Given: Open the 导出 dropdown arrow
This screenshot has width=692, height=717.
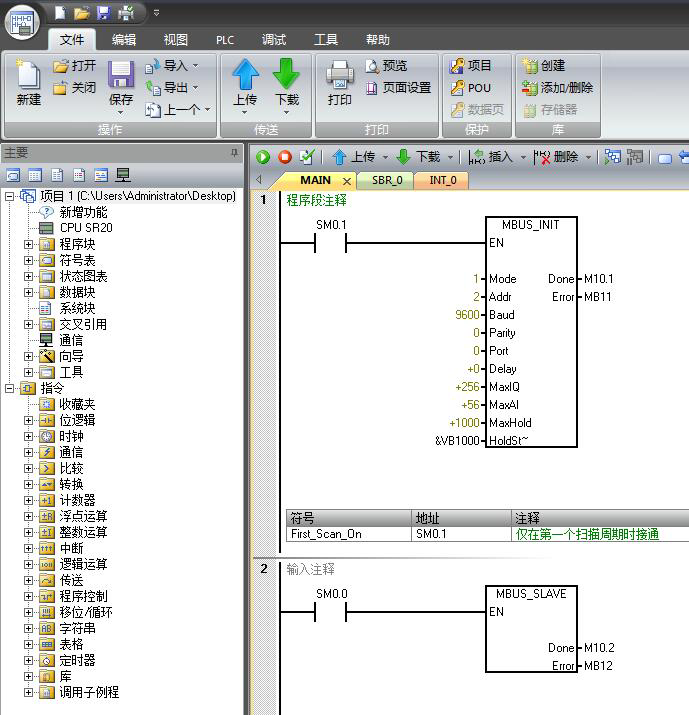Looking at the screenshot, I should tap(195, 88).
